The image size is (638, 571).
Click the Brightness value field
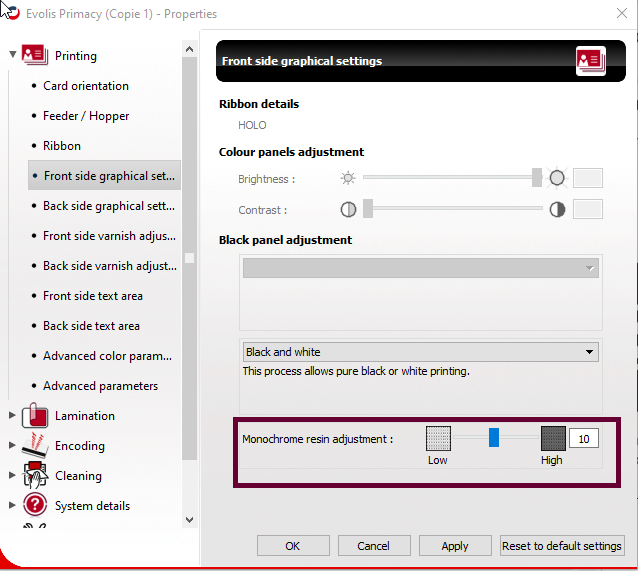tap(588, 178)
